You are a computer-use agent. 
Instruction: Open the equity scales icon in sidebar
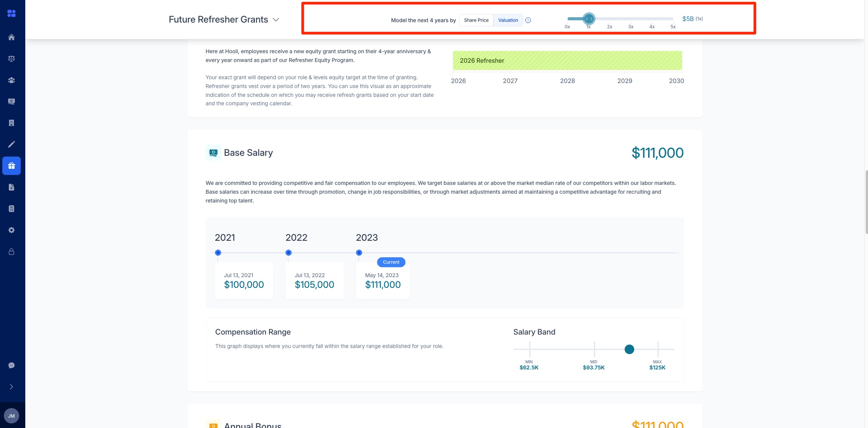pyautogui.click(x=11, y=58)
